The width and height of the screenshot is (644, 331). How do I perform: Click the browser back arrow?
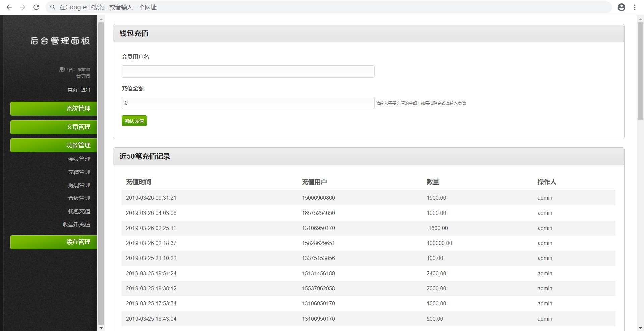click(9, 7)
